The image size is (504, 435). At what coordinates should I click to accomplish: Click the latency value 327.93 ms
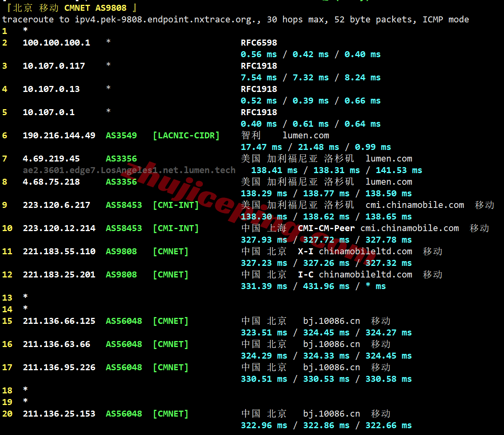pyautogui.click(x=264, y=240)
